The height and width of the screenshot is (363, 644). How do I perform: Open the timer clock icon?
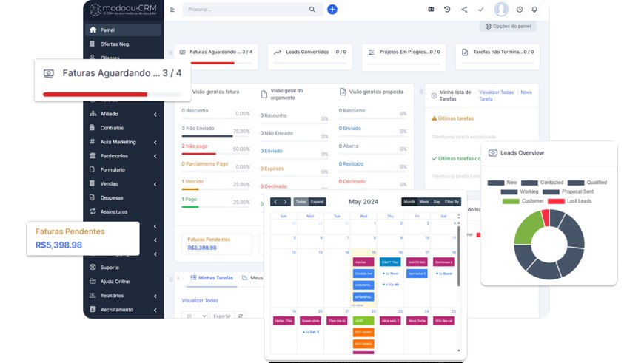coord(520,10)
